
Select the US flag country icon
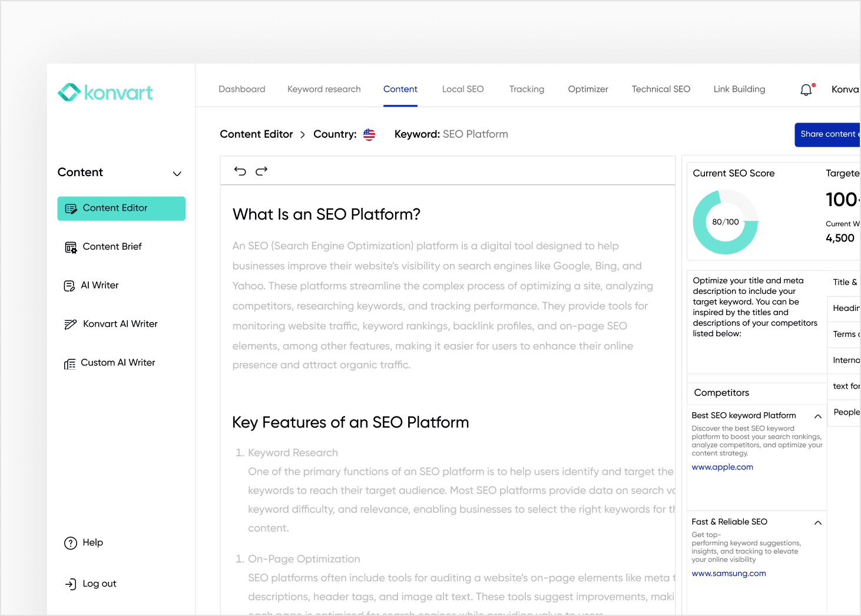click(369, 134)
